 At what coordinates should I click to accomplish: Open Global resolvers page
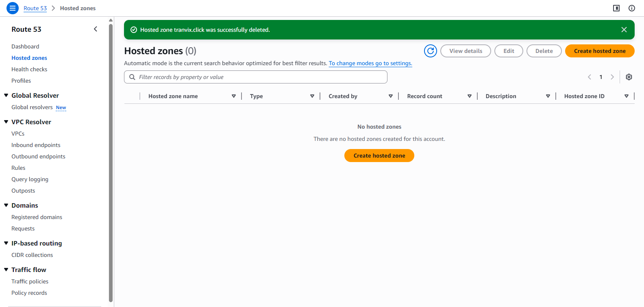click(32, 107)
